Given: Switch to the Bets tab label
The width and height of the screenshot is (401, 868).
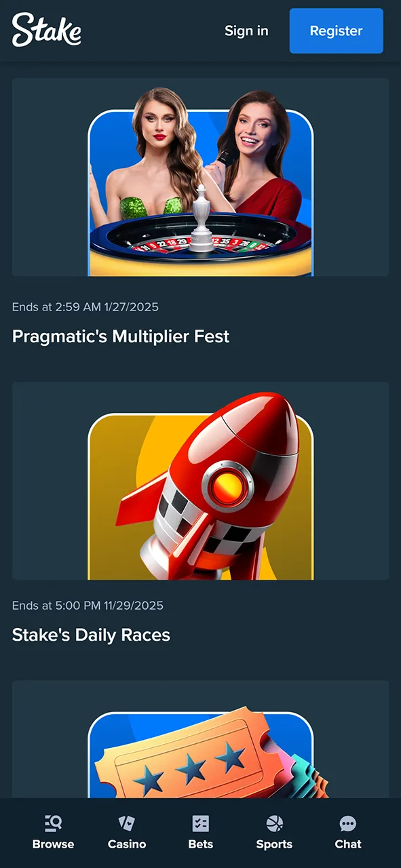Looking at the screenshot, I should pos(200,844).
